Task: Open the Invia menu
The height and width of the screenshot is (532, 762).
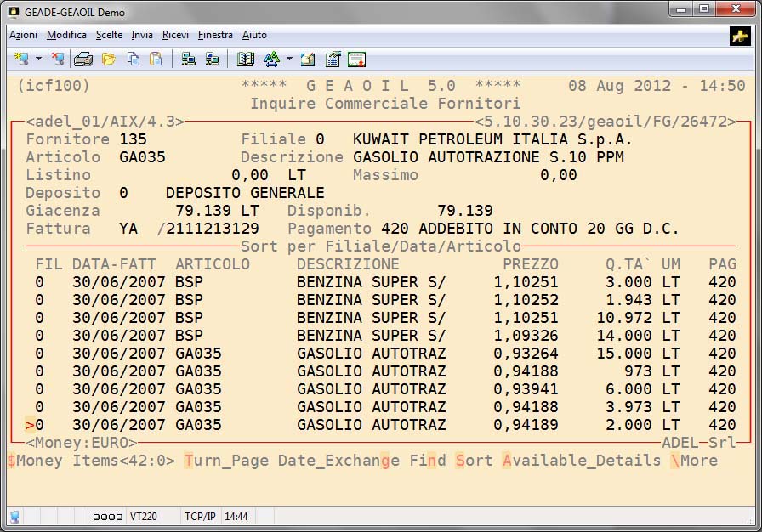Action: point(142,35)
